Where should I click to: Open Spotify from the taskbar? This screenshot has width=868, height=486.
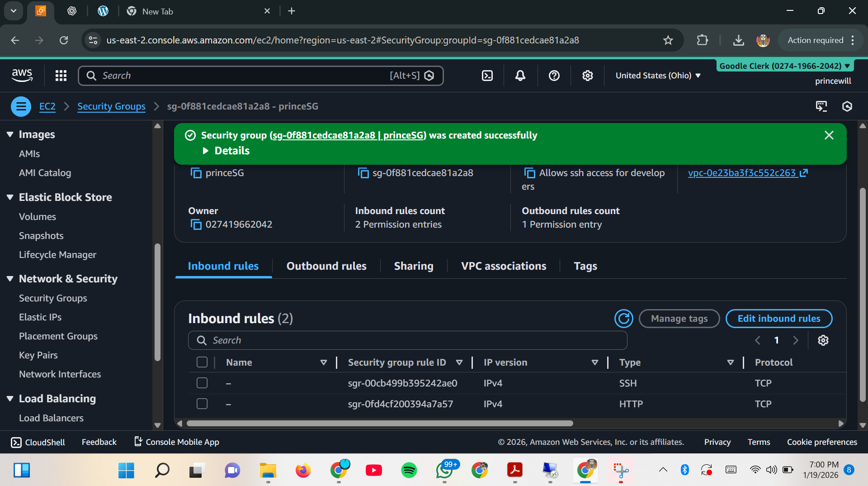(409, 470)
